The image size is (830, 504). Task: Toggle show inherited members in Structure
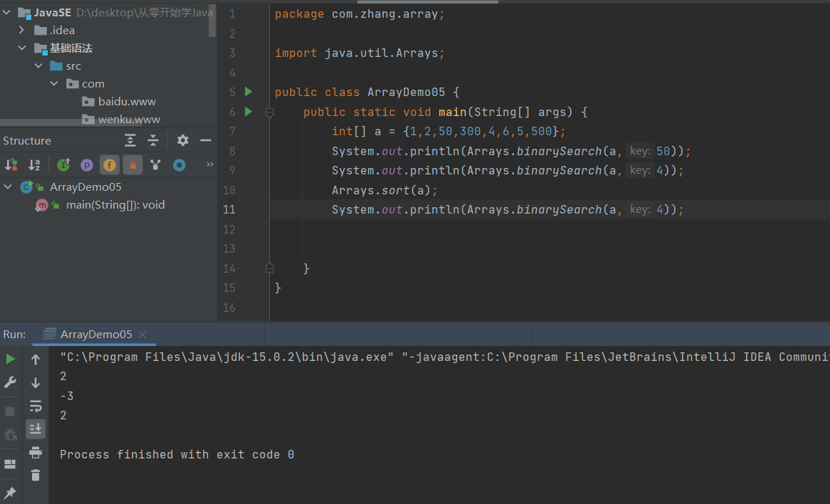click(x=63, y=164)
